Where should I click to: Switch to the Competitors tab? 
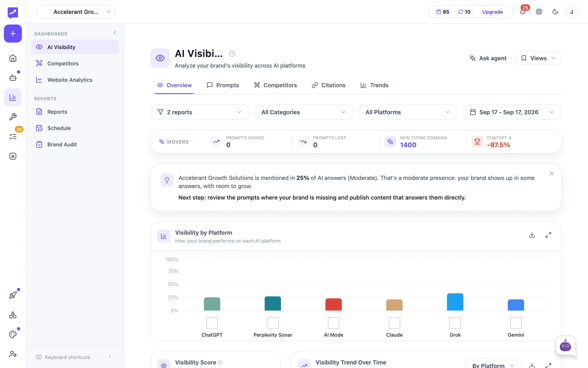275,85
